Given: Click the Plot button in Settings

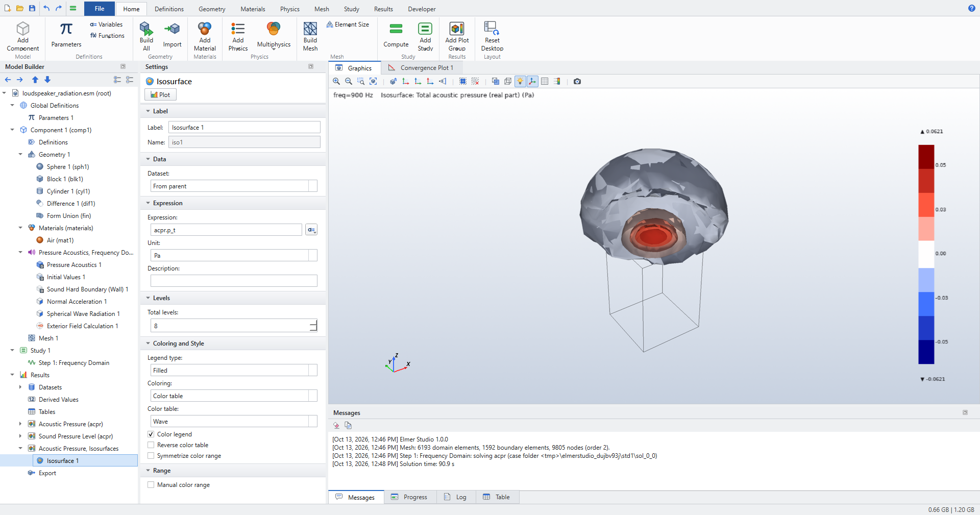Looking at the screenshot, I should coord(160,94).
